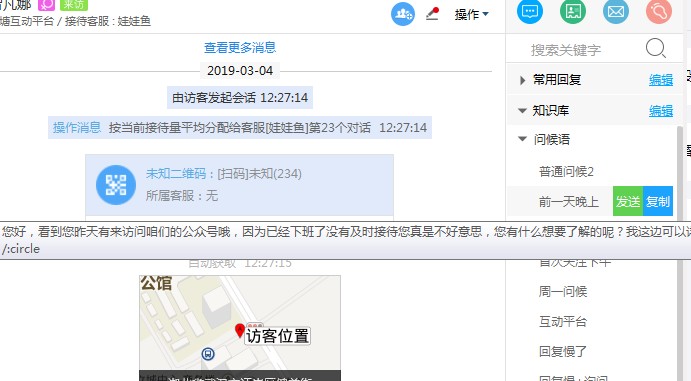Click the 访客位置 map label

(277, 336)
